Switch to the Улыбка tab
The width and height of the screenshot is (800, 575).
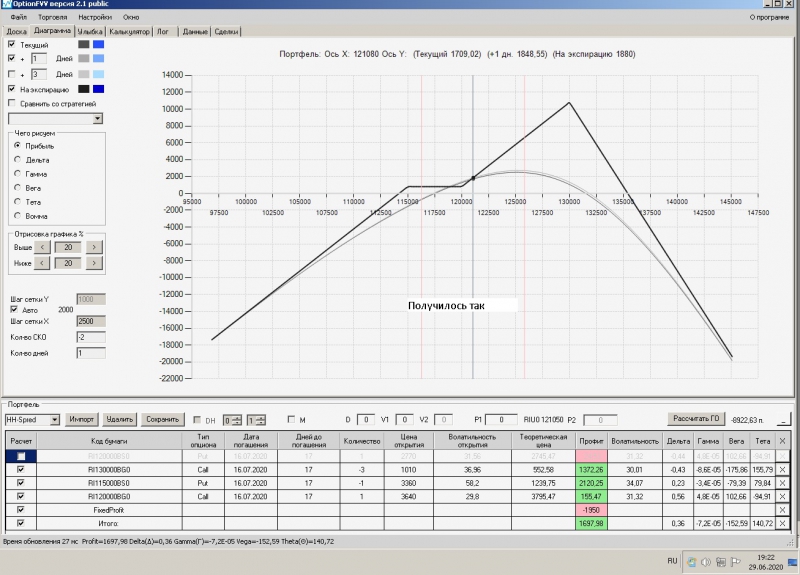pos(90,32)
